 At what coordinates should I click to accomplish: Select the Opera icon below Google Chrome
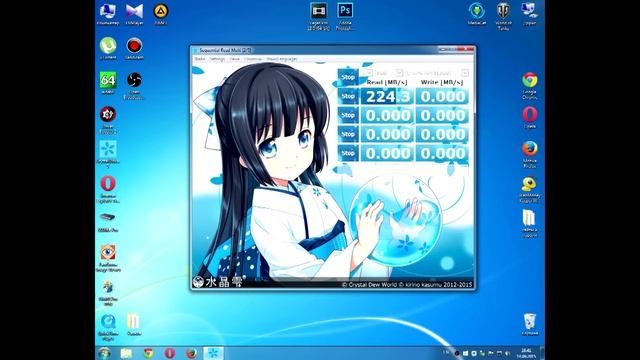pos(529,118)
